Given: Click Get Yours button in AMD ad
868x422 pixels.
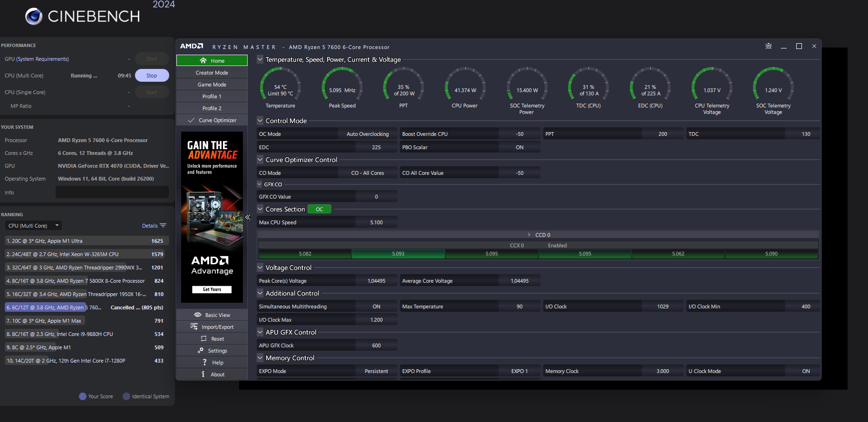Looking at the screenshot, I should pyautogui.click(x=212, y=289).
